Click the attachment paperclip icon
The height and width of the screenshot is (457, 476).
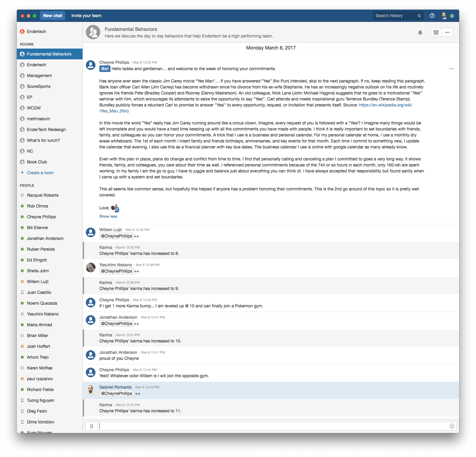[x=92, y=426]
